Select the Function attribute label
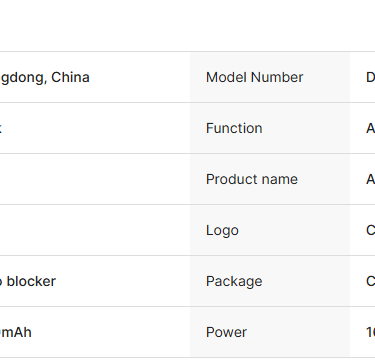 pos(234,128)
